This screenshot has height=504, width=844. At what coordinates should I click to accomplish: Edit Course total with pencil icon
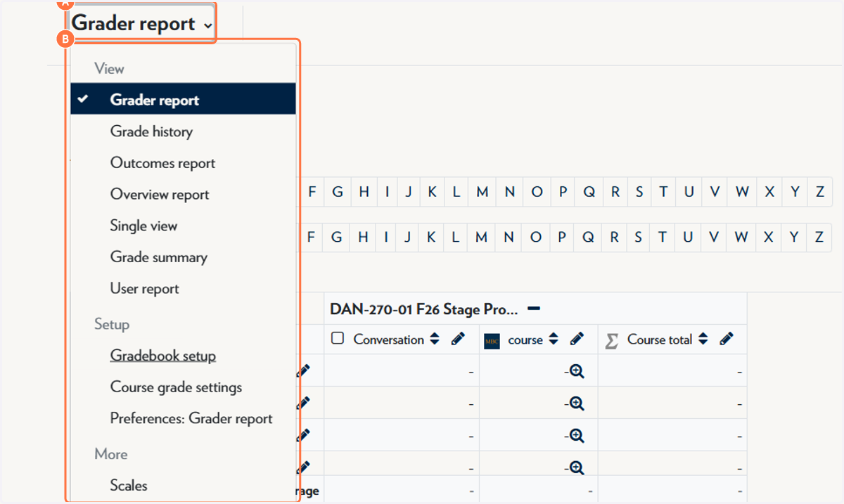click(x=727, y=339)
